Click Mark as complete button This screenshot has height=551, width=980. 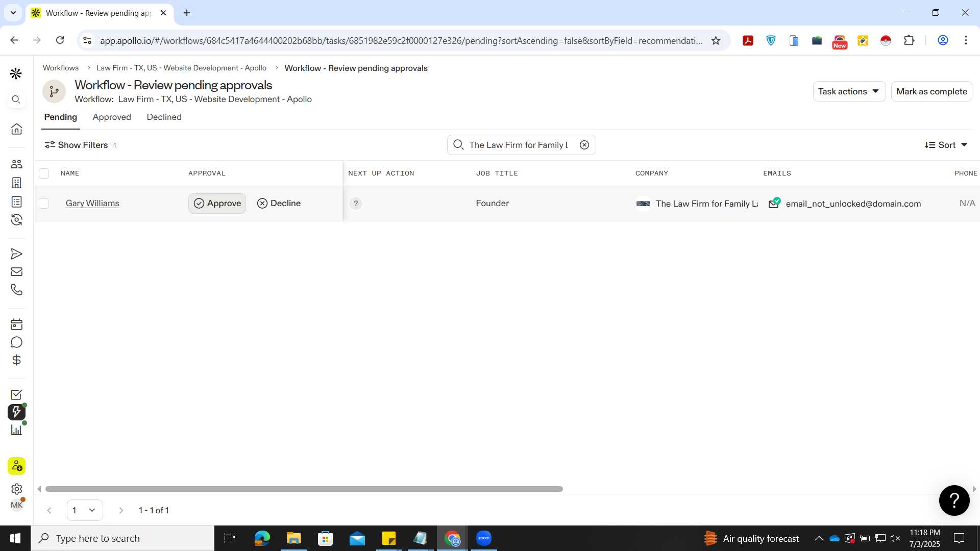tap(932, 91)
